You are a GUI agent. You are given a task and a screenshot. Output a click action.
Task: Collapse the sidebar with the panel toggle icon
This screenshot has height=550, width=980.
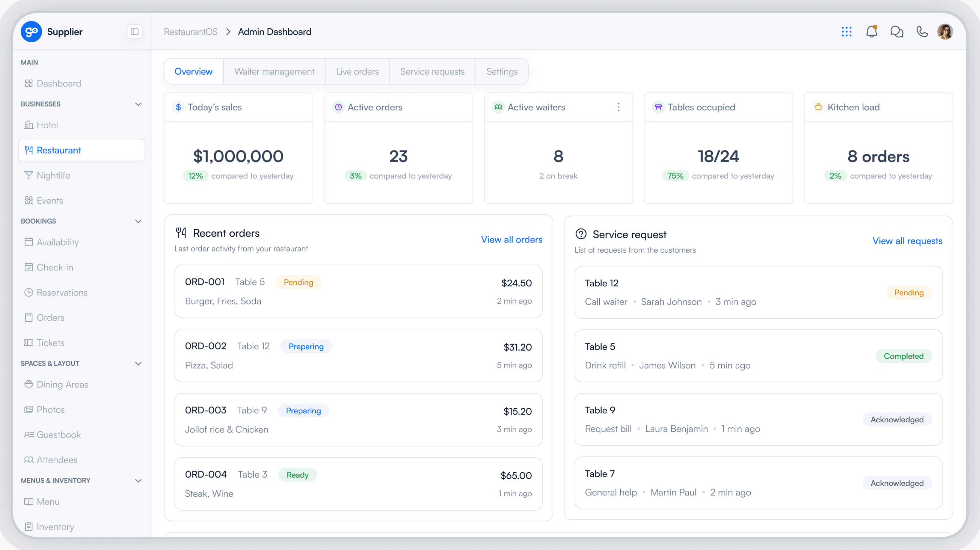click(x=135, y=32)
